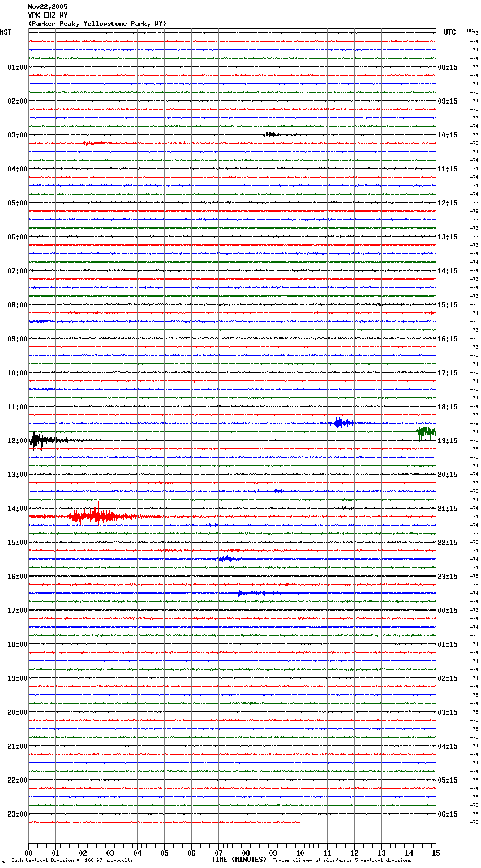Click the Parker Peak, Yellowstone Park location label
Image resolution: width=481 pixels, height=868 pixels.
coord(97,24)
